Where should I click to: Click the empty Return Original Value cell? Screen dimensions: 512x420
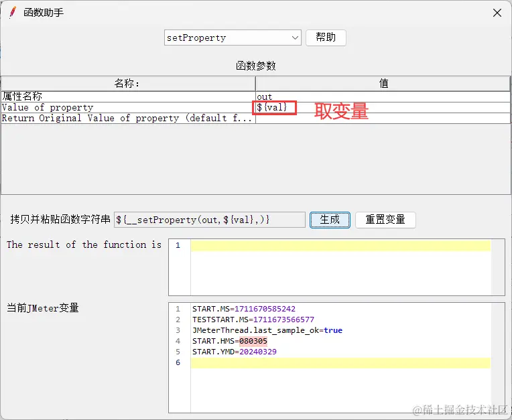383,118
